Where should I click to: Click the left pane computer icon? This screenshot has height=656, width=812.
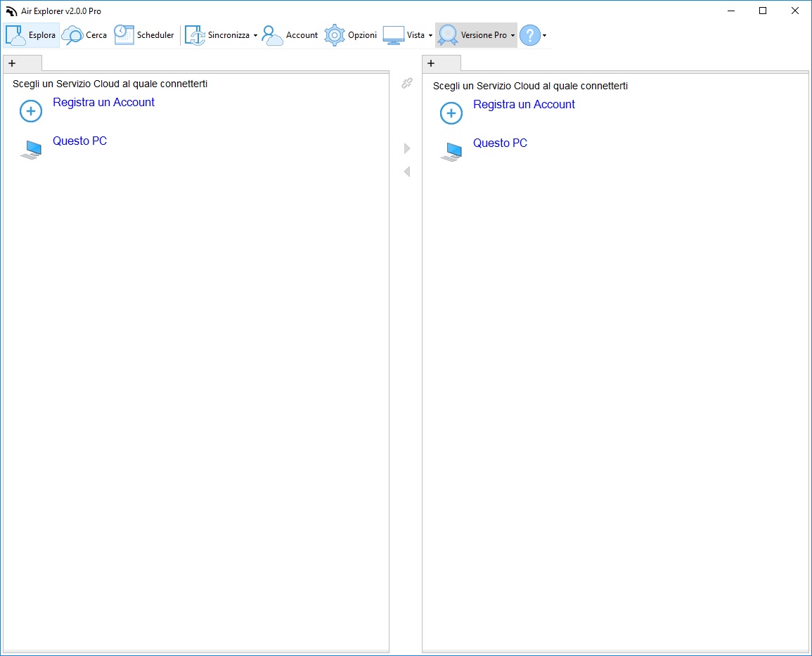point(31,150)
